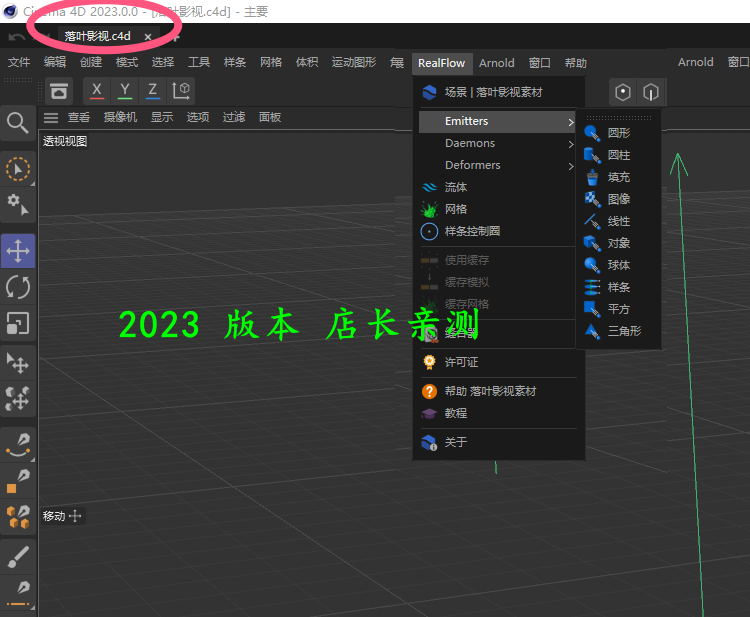750x617 pixels.
Task: Open the 体积 menu
Action: coord(307,62)
